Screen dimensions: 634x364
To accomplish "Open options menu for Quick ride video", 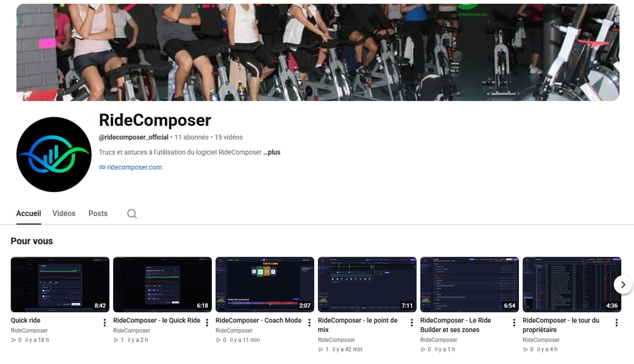I will click(105, 322).
